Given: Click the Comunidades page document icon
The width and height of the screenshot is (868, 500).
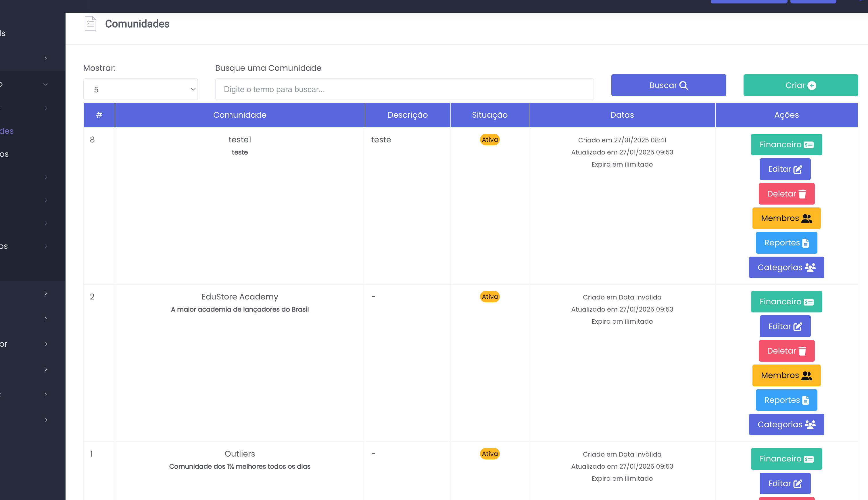Looking at the screenshot, I should click(90, 23).
